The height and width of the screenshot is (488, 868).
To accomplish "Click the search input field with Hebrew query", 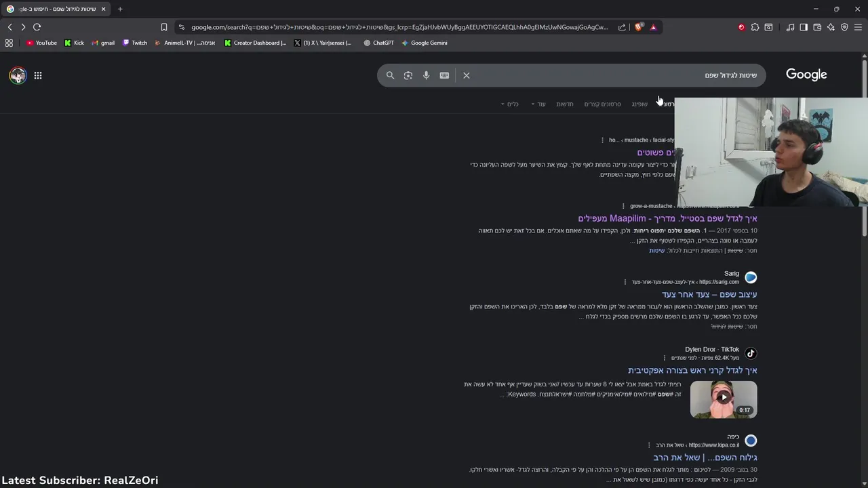I will coord(614,75).
